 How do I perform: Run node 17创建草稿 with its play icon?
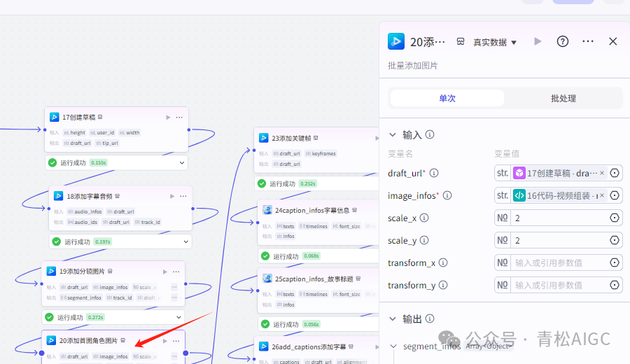point(168,118)
